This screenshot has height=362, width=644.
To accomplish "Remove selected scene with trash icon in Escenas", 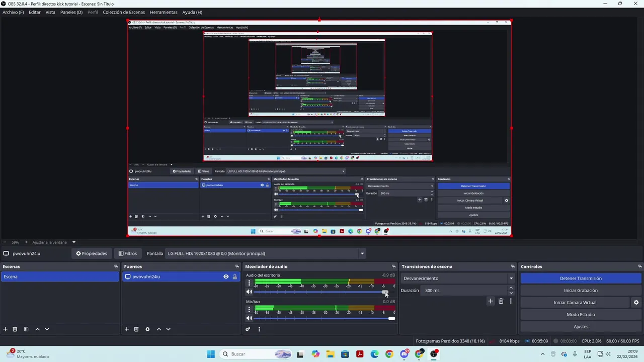I will (15, 329).
